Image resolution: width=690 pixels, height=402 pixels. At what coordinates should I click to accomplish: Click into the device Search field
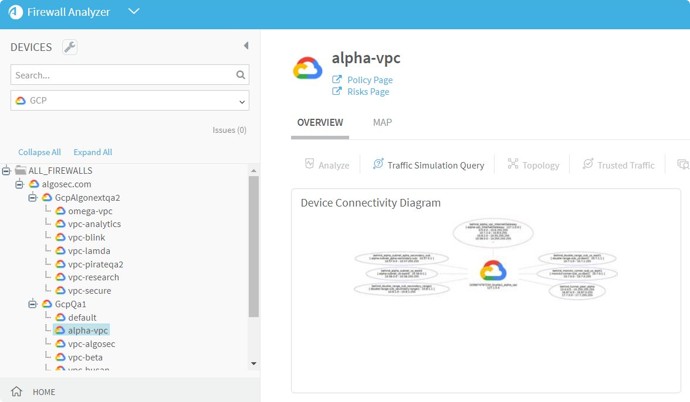click(x=120, y=75)
